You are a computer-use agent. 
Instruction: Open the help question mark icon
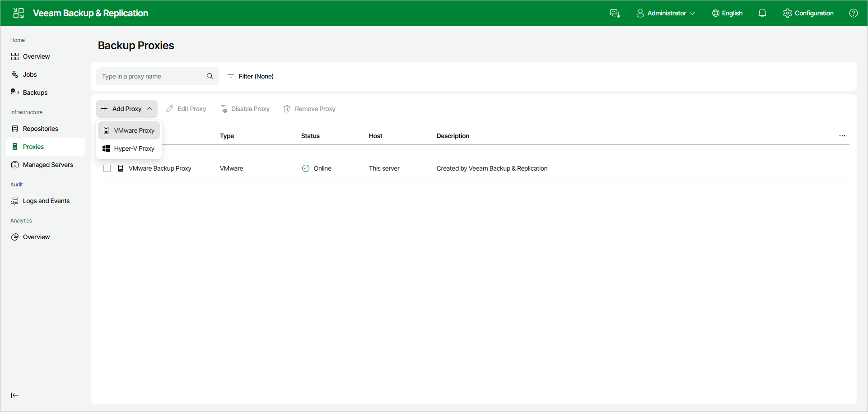pos(854,13)
